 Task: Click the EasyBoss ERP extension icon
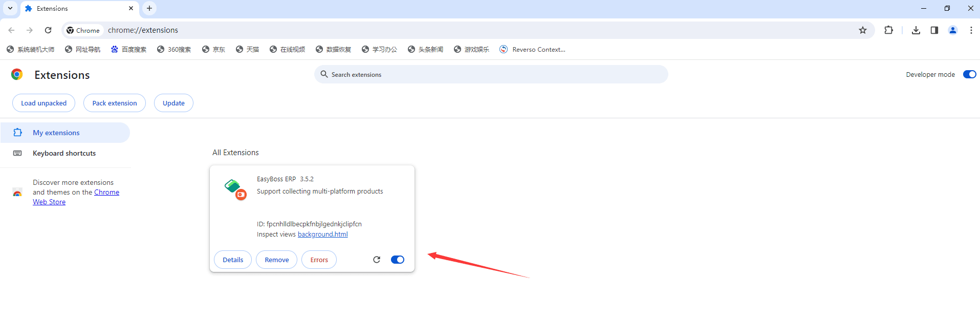235,189
